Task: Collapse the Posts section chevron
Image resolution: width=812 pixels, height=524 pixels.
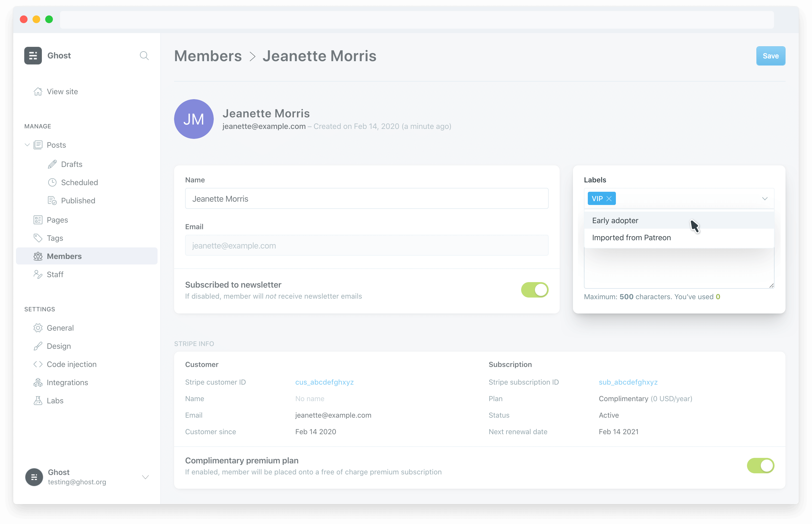Action: pos(27,145)
